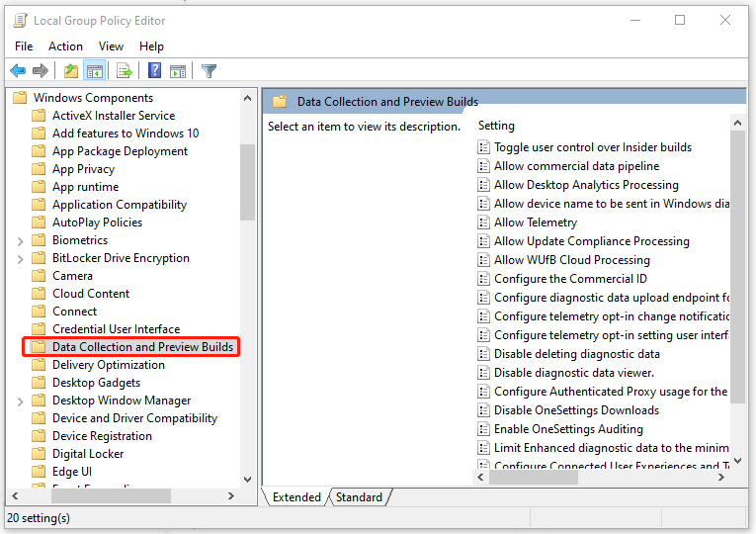Select Toggle user control over Insider builds
The height and width of the screenshot is (534, 756).
point(593,147)
